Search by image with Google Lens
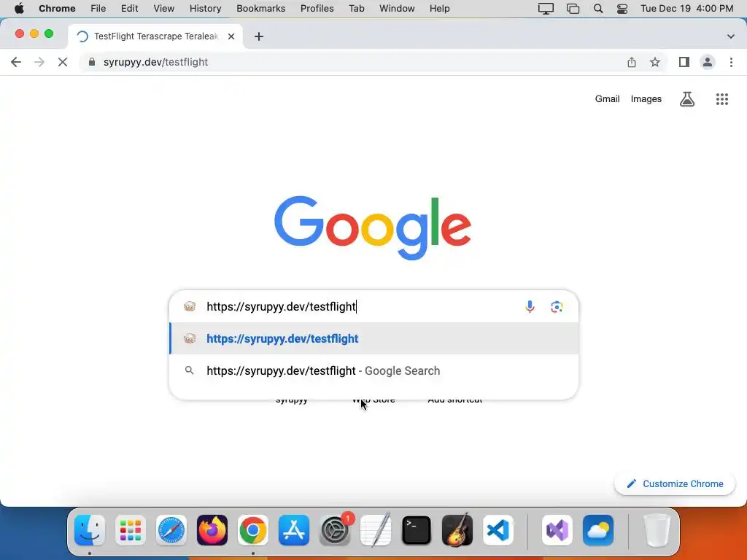Viewport: 747px width, 560px height. click(x=557, y=307)
